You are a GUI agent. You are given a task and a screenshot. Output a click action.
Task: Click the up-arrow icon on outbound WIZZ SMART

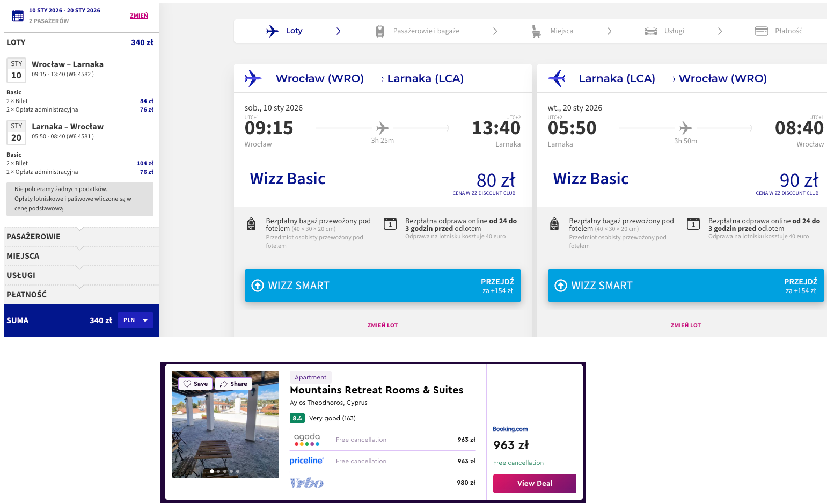point(258,286)
